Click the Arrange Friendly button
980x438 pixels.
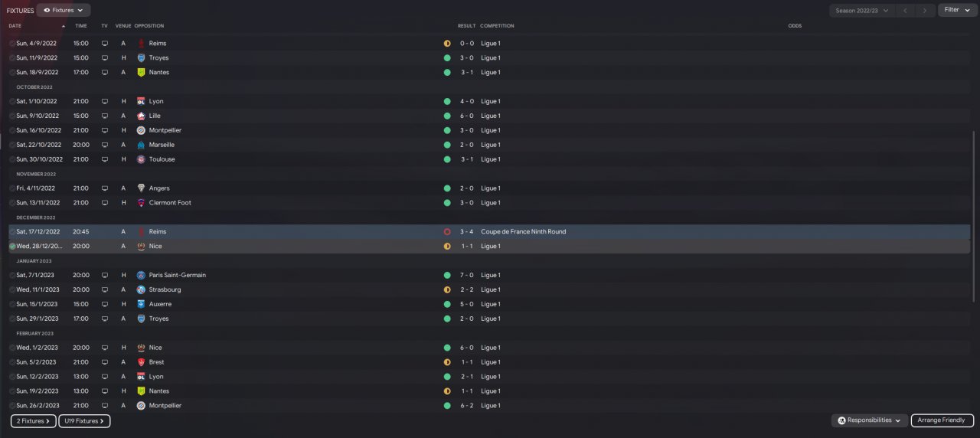pos(942,420)
